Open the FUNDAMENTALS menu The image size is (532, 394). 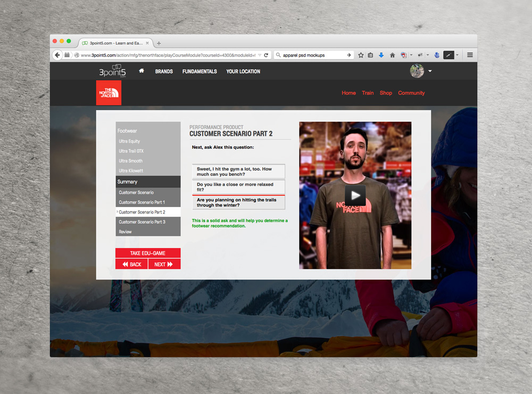(x=199, y=71)
